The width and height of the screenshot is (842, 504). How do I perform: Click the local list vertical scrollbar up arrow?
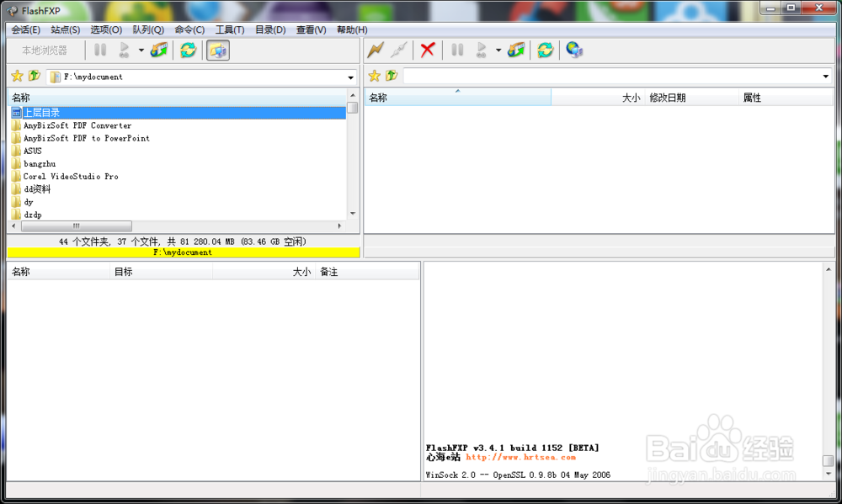pyautogui.click(x=353, y=95)
